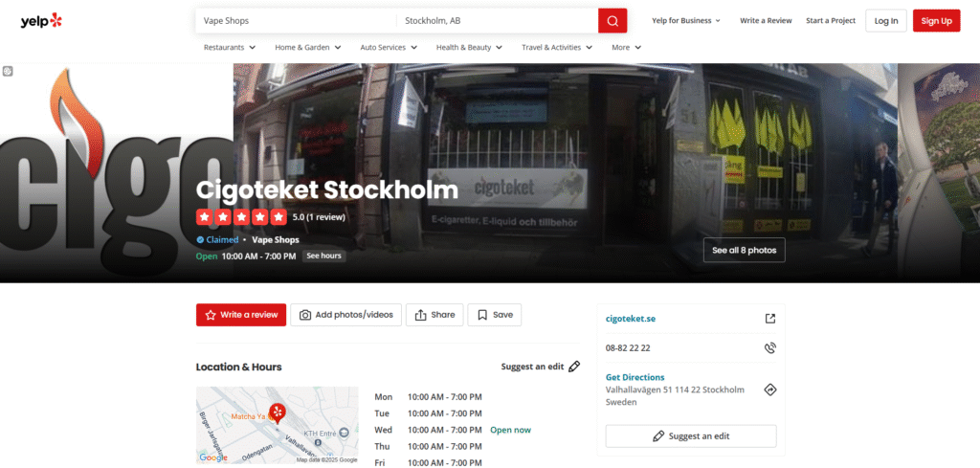980x468 pixels.
Task: Open the Auto Services dropdown
Action: [x=389, y=48]
